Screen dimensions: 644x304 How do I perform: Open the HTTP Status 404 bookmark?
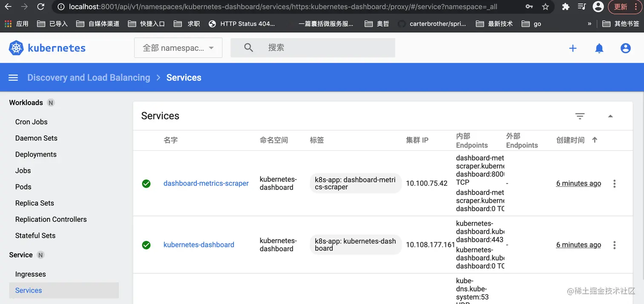point(241,24)
